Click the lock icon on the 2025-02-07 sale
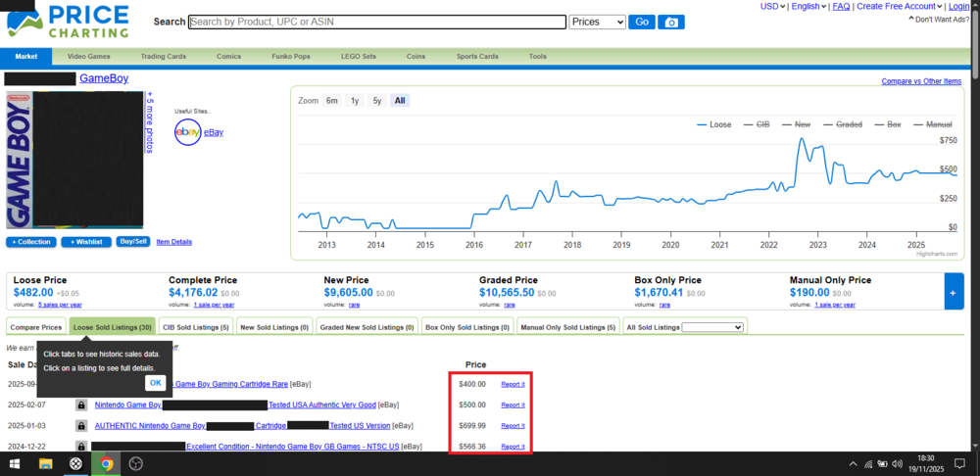The image size is (980, 476). [81, 405]
